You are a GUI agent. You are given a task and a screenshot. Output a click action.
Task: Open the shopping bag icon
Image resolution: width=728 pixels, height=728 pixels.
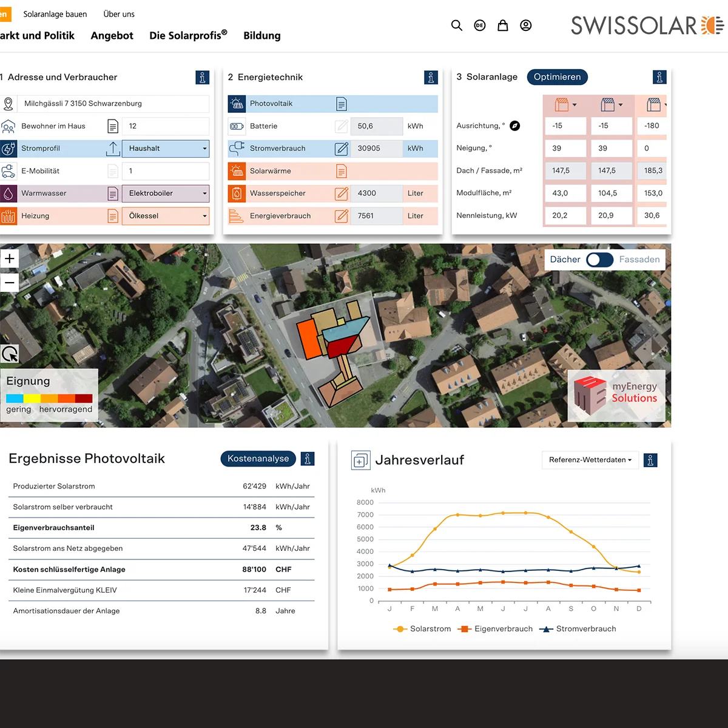[503, 25]
